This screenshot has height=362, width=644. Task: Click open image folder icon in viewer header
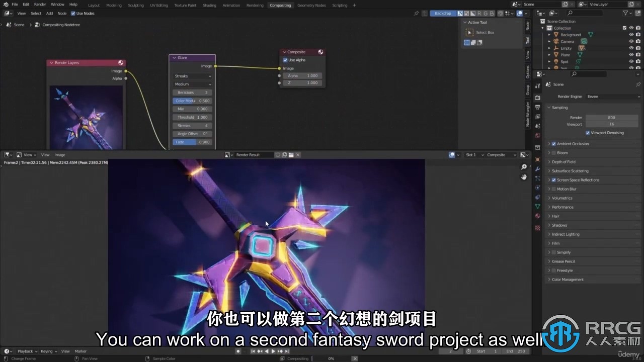[291, 155]
